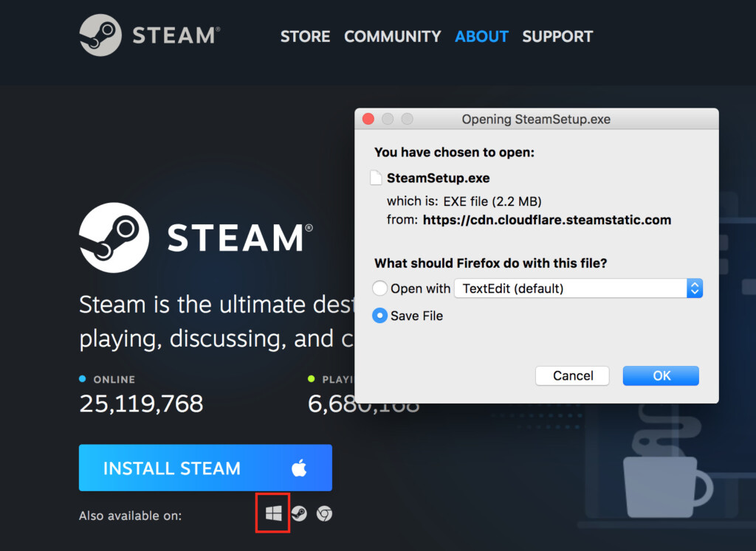Select the 'Open with' radio button
Screen dimensions: 756x551
click(380, 288)
